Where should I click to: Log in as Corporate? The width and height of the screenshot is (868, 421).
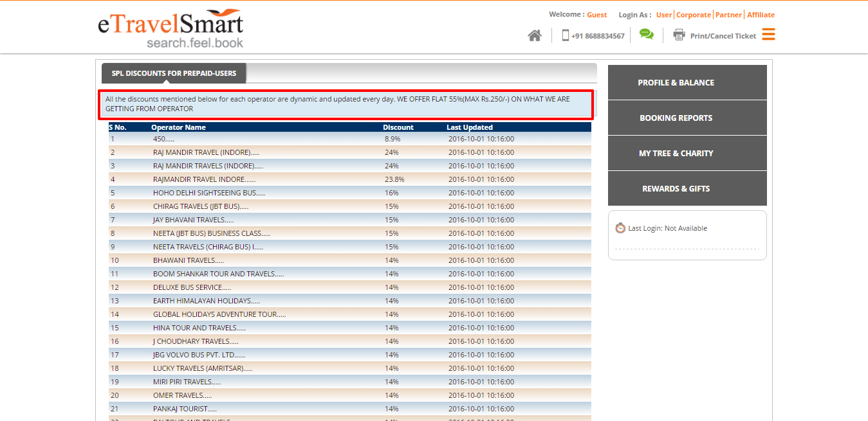pyautogui.click(x=694, y=15)
